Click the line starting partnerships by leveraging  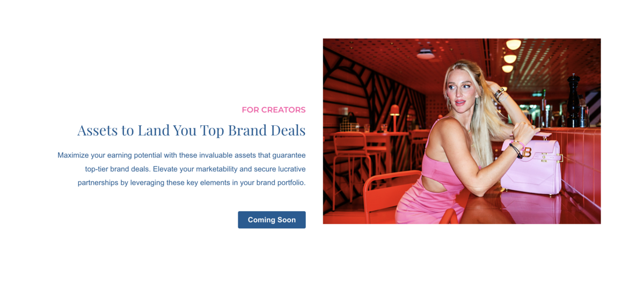click(x=192, y=183)
